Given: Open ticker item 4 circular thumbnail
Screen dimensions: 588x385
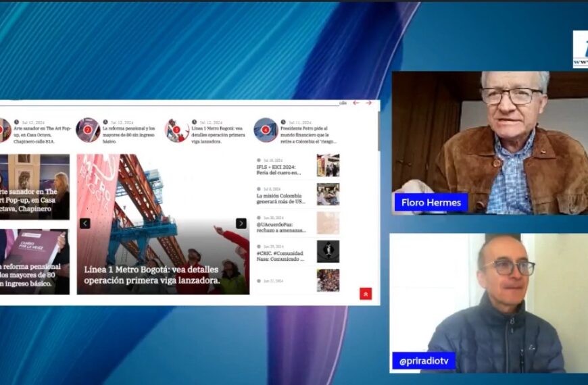Looking at the screenshot, I should pyautogui.click(x=266, y=130).
